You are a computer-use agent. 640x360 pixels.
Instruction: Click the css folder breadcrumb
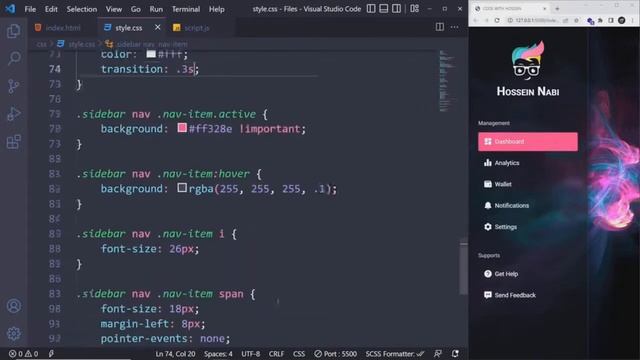coord(42,44)
